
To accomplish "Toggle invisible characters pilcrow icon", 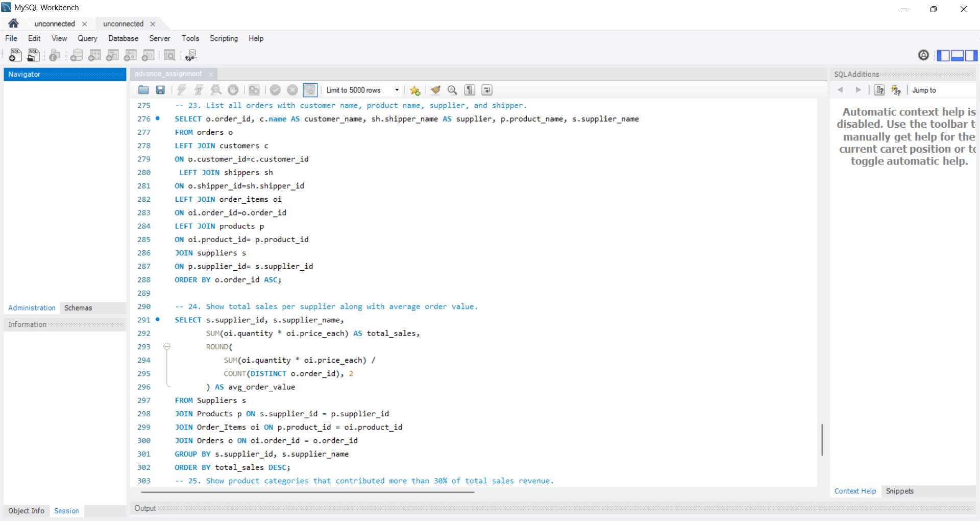I will click(x=470, y=90).
